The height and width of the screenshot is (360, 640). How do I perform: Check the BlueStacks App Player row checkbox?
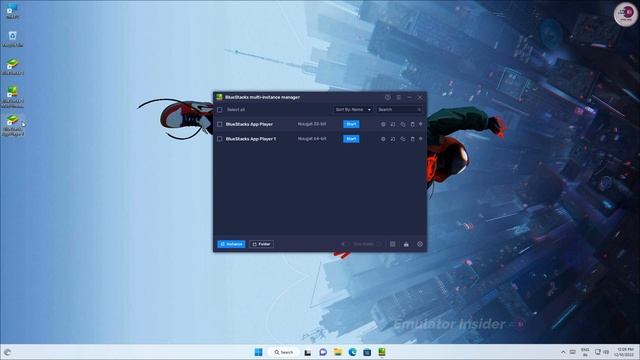pyautogui.click(x=220, y=124)
